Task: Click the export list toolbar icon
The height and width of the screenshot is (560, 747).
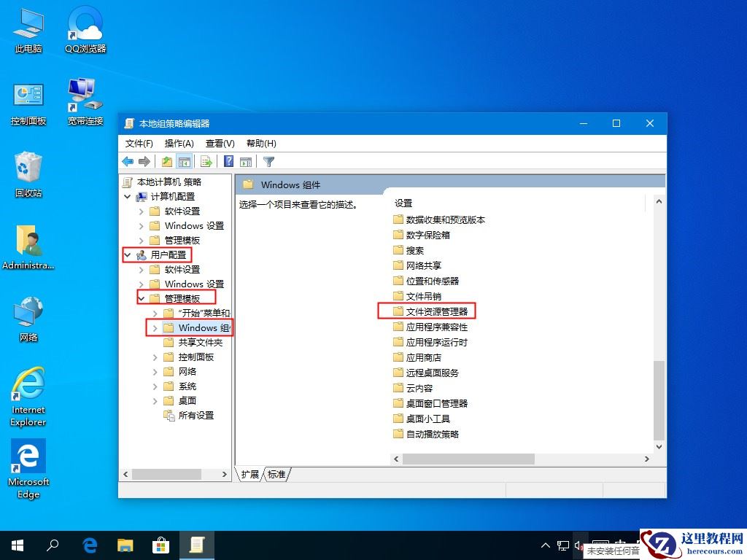Action: 206,161
